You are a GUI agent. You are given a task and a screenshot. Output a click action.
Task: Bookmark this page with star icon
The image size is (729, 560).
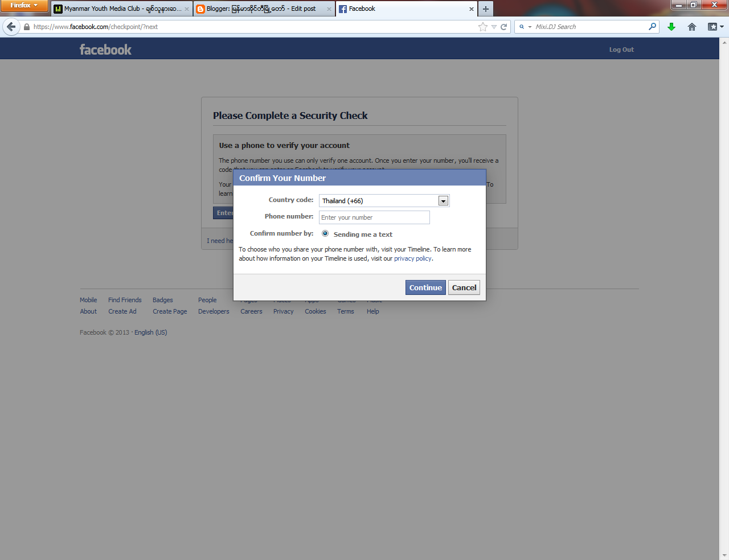click(483, 27)
